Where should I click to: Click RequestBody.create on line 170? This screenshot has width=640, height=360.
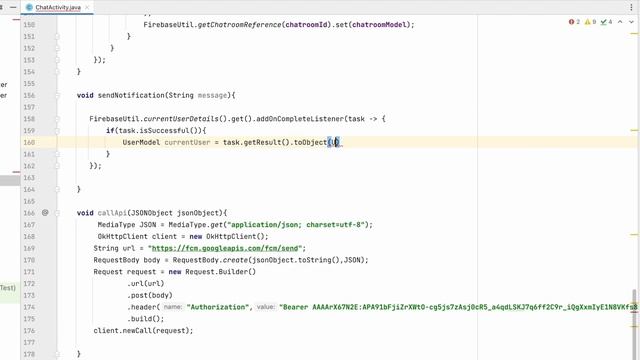point(210,260)
